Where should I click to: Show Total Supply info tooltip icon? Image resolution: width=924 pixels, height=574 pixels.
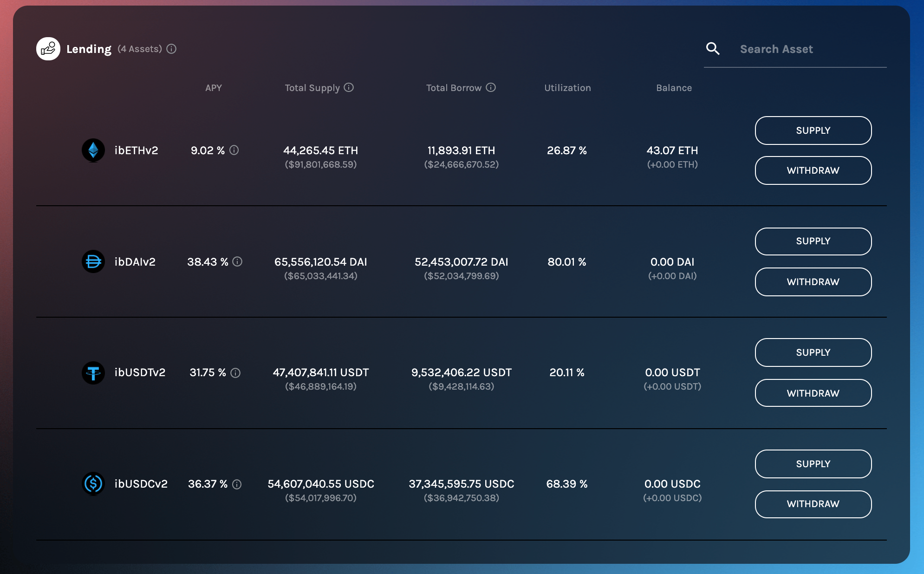[349, 87]
